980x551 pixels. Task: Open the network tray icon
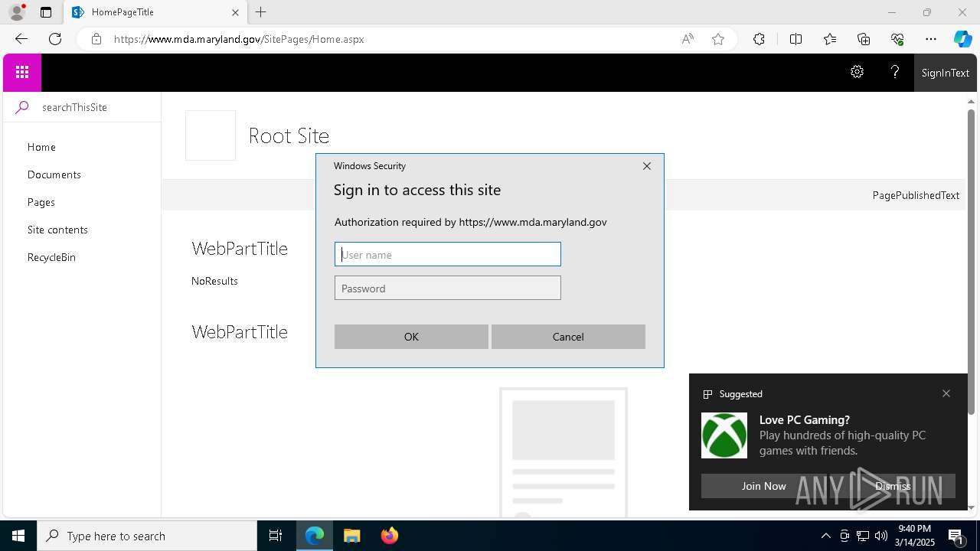pos(863,536)
